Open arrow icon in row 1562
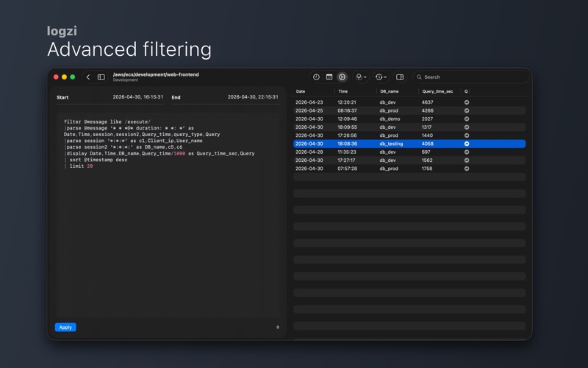This screenshot has width=588, height=368. [467, 160]
